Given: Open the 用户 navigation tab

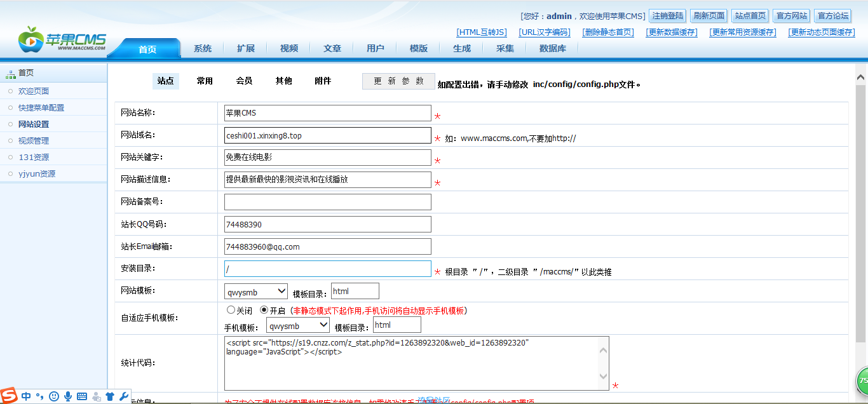Looking at the screenshot, I should tap(376, 48).
